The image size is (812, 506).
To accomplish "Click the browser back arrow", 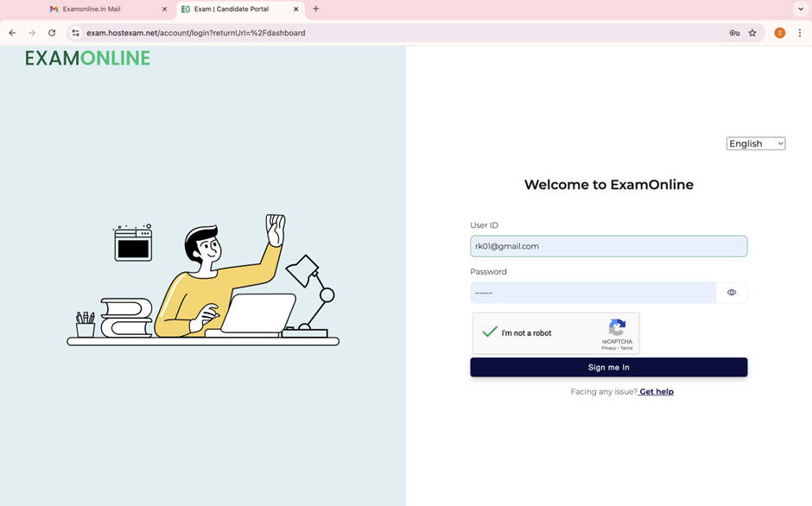I will [x=12, y=33].
